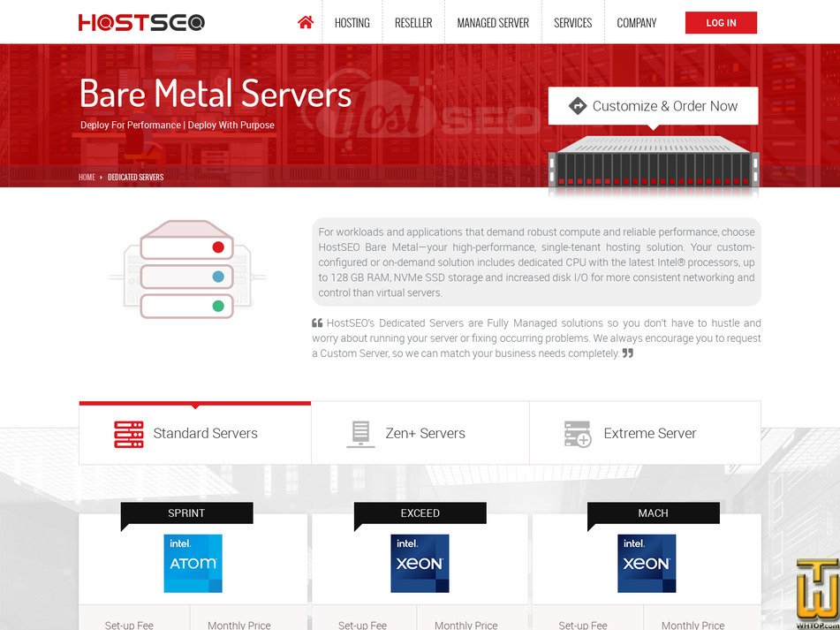Click the home icon in the navigation bar
Screen dimensions: 840x630
click(305, 22)
